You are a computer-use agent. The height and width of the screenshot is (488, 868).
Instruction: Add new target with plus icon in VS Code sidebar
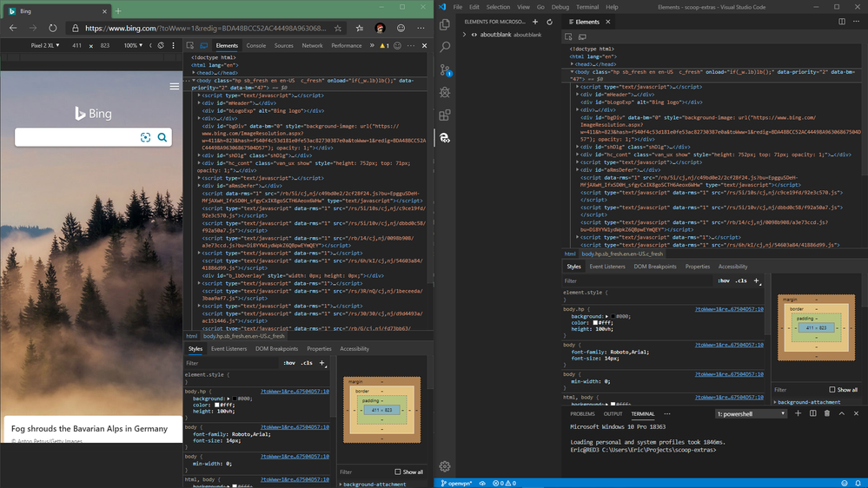(x=535, y=22)
